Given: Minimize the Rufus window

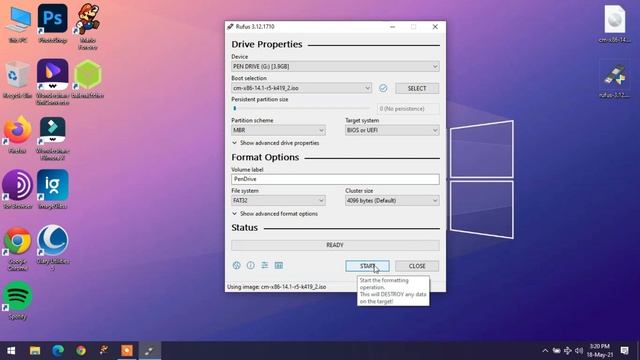Looking at the screenshot, I should point(392,27).
